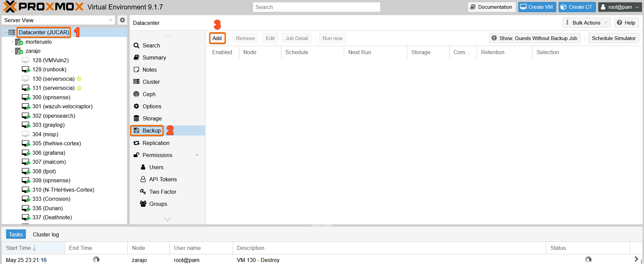Open the Options menu item
This screenshot has height=264, width=644.
pyautogui.click(x=167, y=106)
